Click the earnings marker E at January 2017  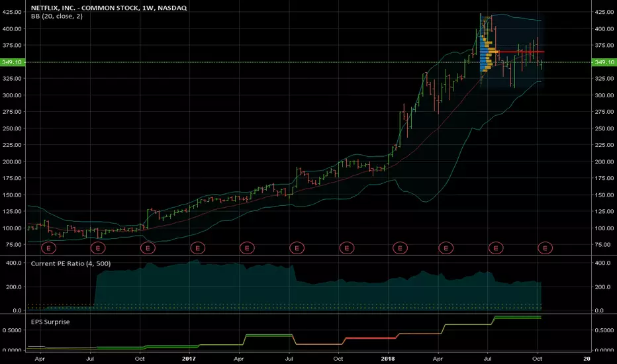(197, 248)
